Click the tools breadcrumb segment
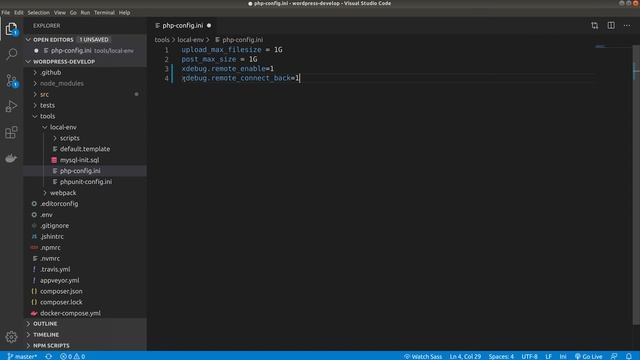Image resolution: width=640 pixels, height=360 pixels. pyautogui.click(x=162, y=40)
